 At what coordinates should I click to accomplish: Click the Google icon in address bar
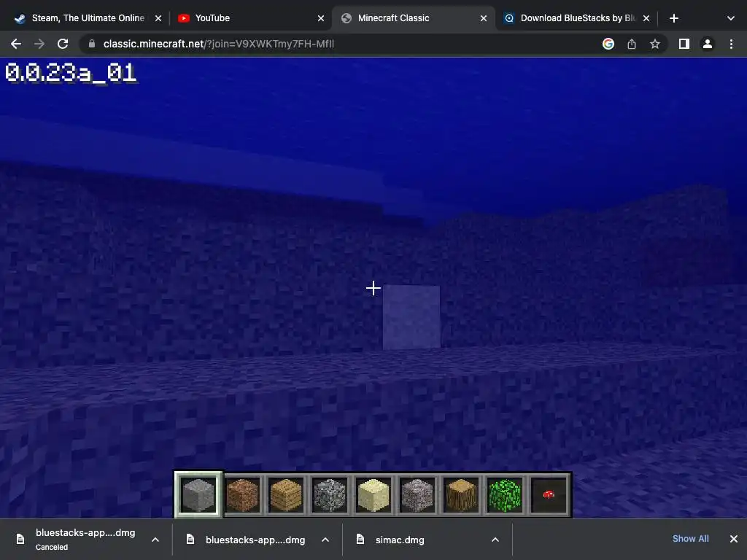[608, 44]
